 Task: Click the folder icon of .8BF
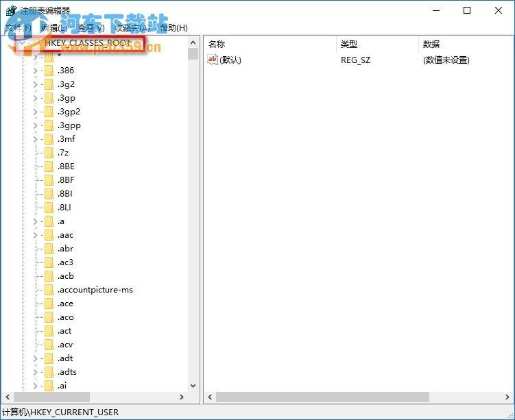coord(49,180)
